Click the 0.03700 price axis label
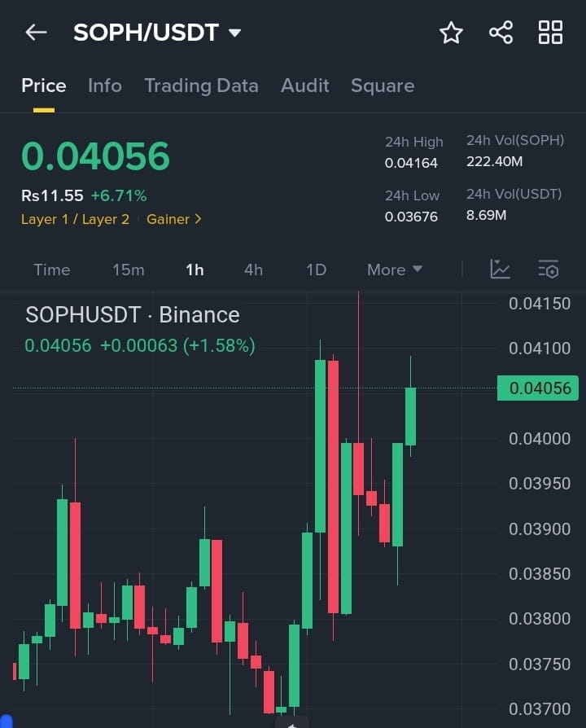586x728 pixels. 540,709
